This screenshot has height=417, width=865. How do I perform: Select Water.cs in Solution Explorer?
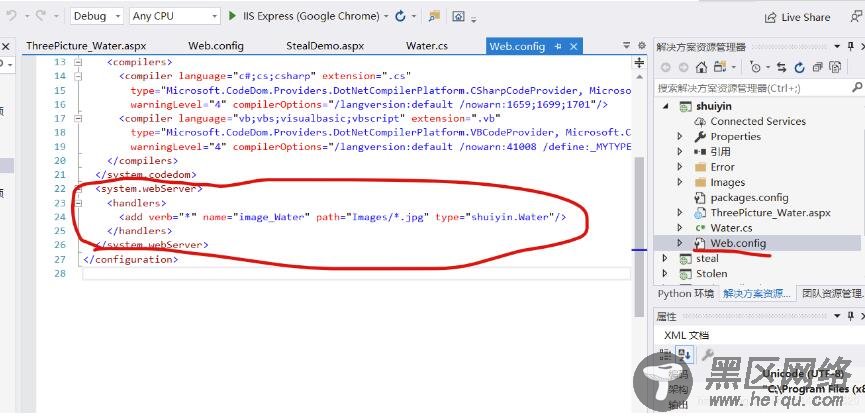click(x=731, y=228)
